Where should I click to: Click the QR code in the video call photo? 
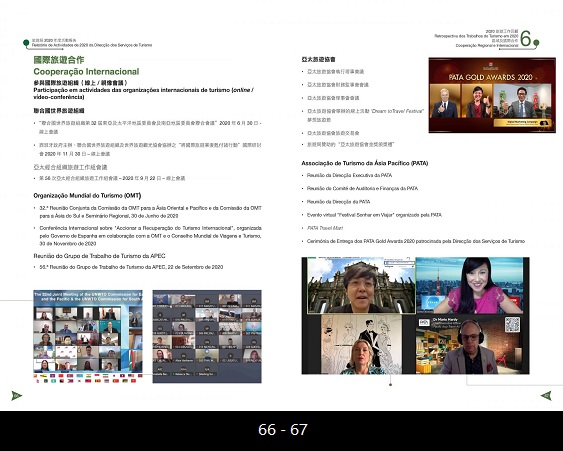point(512,324)
